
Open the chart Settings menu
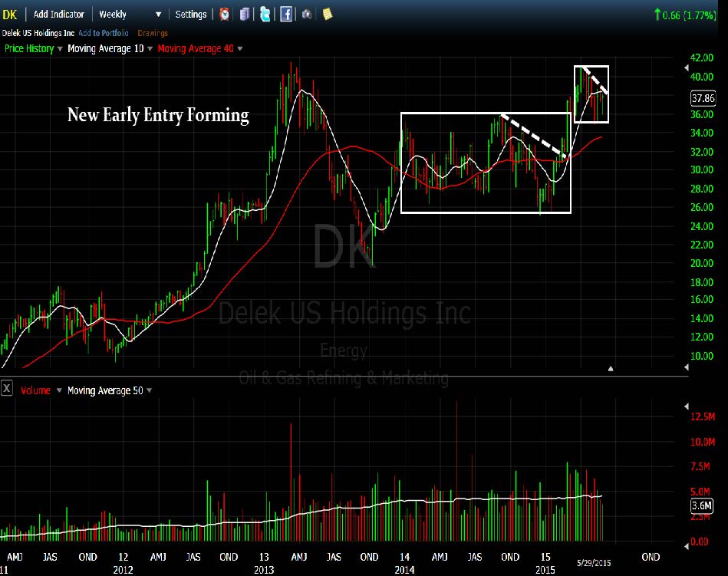click(x=191, y=15)
